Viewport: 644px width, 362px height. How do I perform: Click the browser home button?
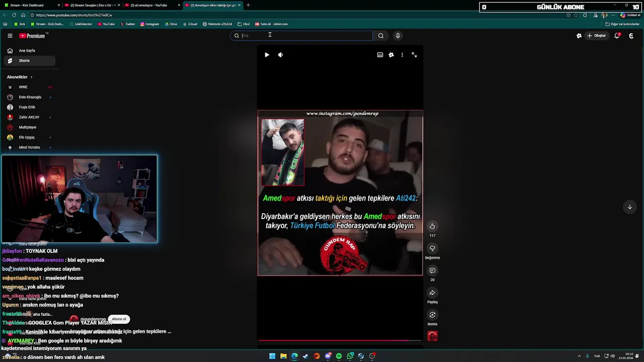point(23,15)
